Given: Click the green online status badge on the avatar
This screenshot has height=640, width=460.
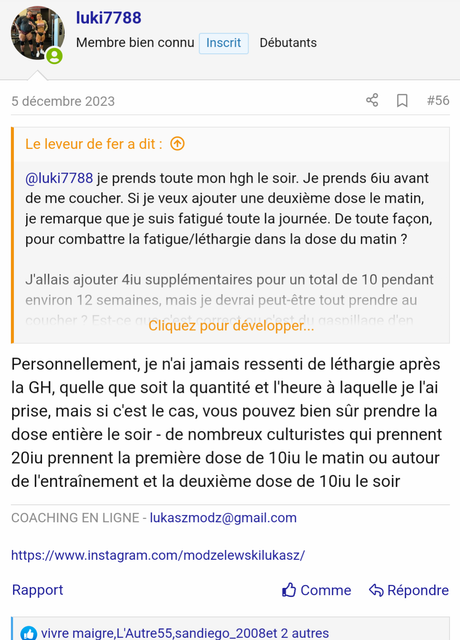Looking at the screenshot, I should coord(54,56).
